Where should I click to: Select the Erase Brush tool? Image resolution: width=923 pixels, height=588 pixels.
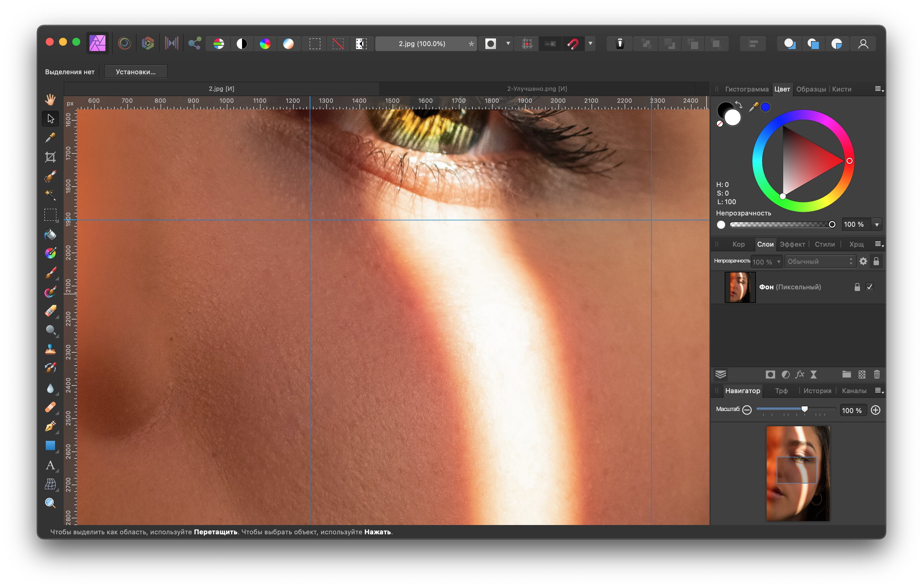pyautogui.click(x=50, y=311)
